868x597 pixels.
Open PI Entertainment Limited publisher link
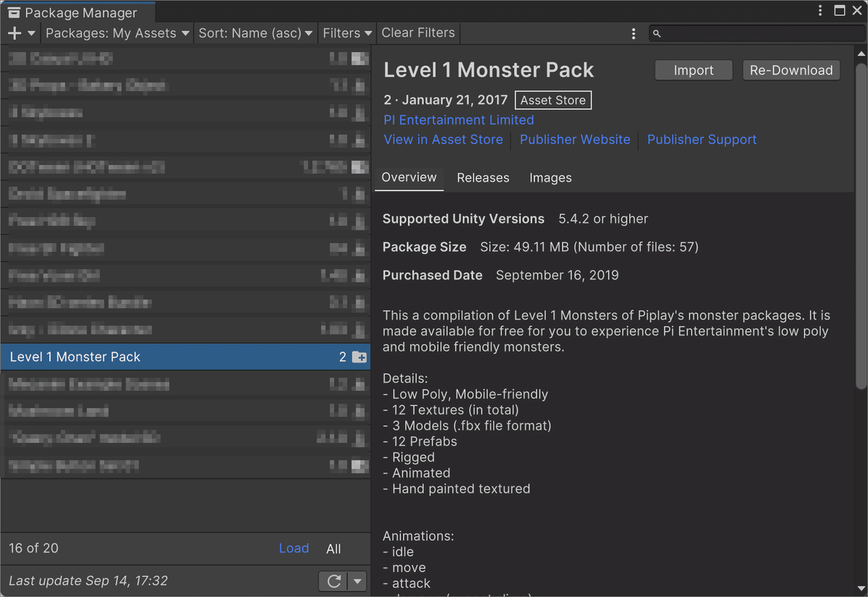pyautogui.click(x=459, y=120)
